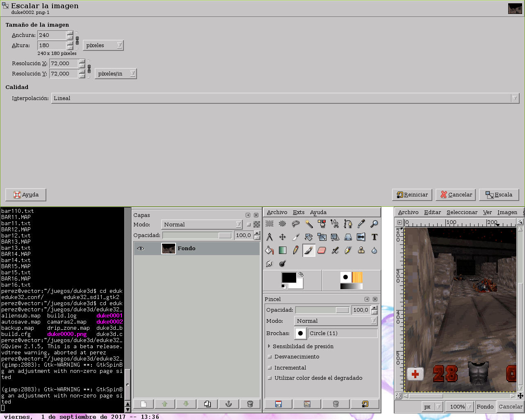Screen dimensions: 525x420
Task: Select the Ink tool
Action: click(348, 250)
